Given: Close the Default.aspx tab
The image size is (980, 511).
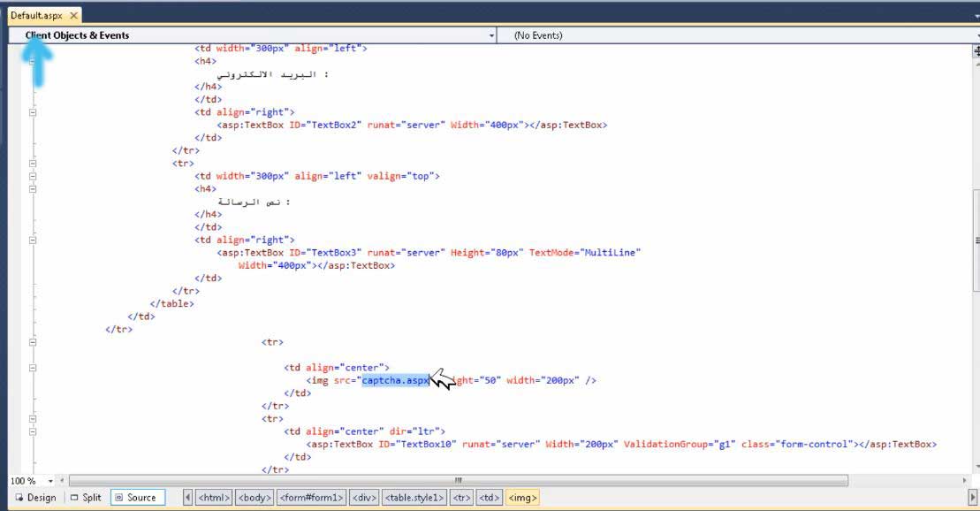Looking at the screenshot, I should [x=72, y=15].
